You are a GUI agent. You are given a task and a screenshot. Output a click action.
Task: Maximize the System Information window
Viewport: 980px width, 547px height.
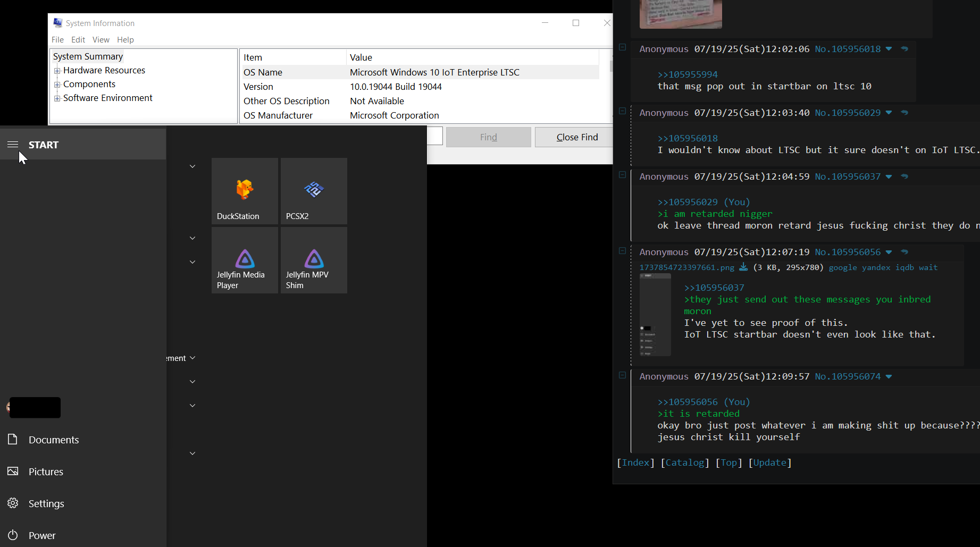pyautogui.click(x=576, y=23)
